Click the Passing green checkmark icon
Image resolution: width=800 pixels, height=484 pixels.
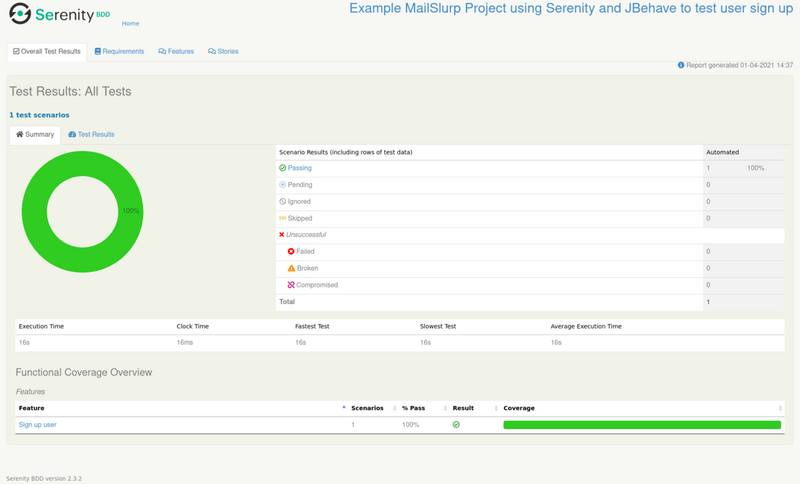point(283,168)
